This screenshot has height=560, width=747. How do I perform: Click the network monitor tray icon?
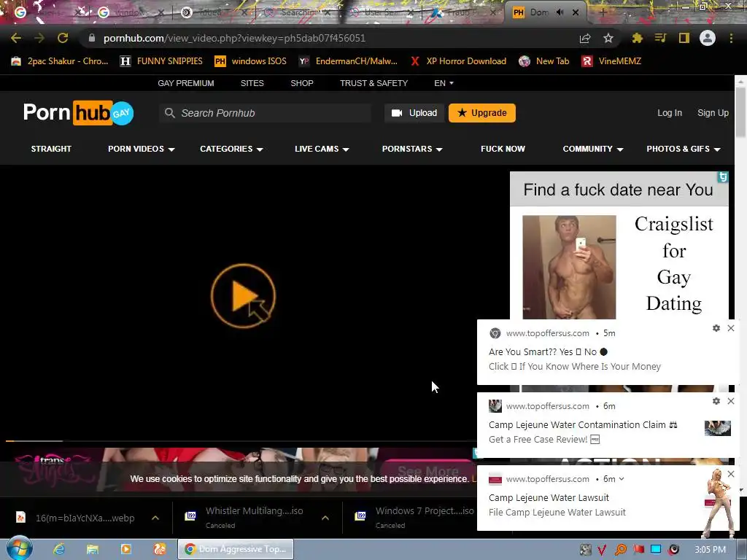click(656, 549)
